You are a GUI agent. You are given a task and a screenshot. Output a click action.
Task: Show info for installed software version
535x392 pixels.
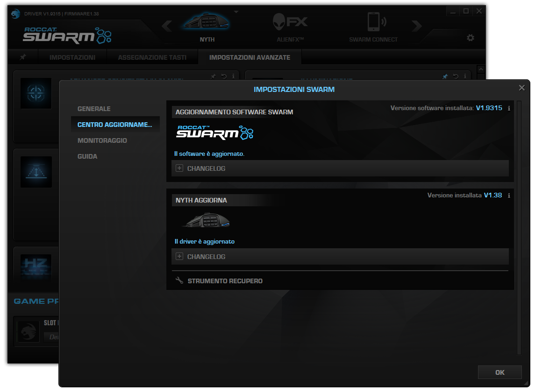tap(509, 108)
